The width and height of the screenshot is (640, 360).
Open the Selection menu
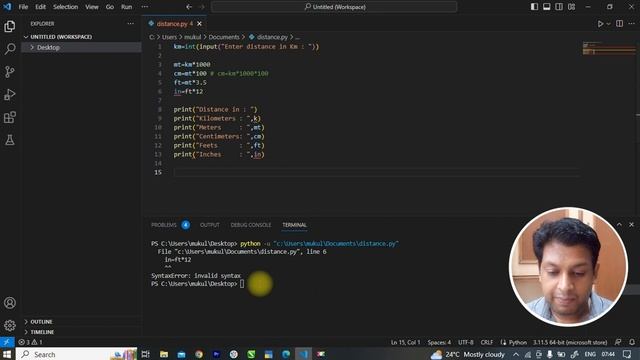click(65, 7)
